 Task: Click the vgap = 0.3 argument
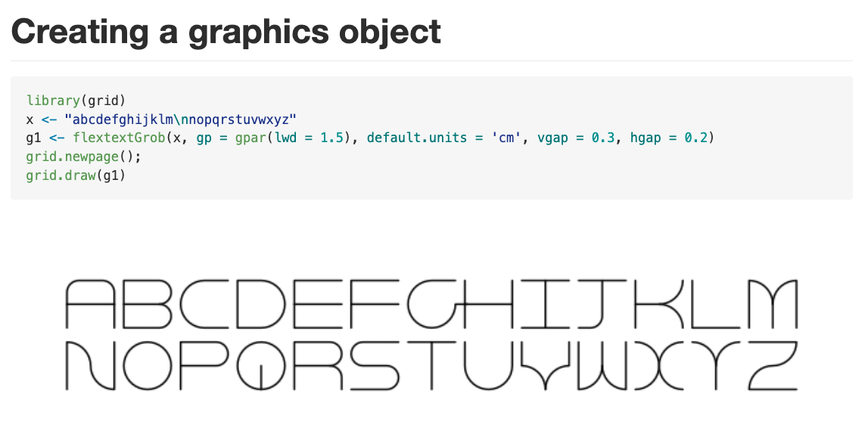[x=576, y=138]
